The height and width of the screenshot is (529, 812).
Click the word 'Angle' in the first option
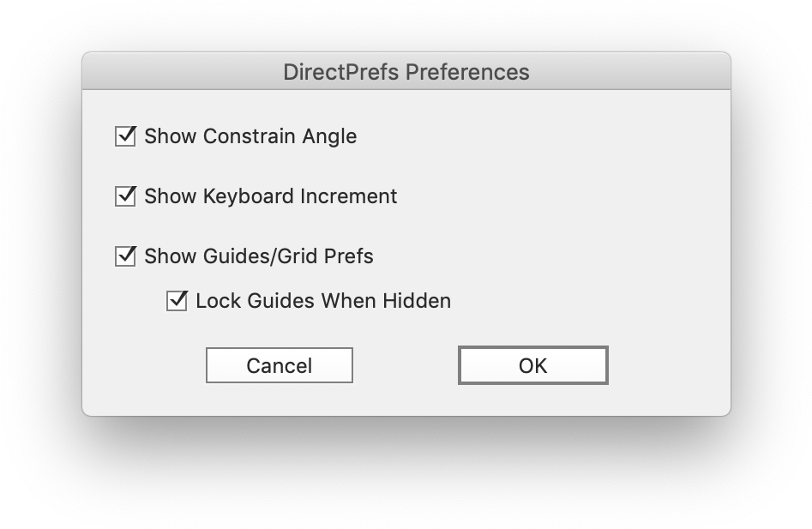pyautogui.click(x=329, y=136)
